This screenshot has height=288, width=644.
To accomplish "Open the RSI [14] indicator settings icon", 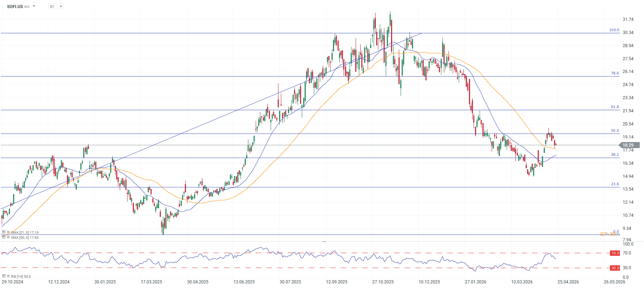I will (4, 276).
